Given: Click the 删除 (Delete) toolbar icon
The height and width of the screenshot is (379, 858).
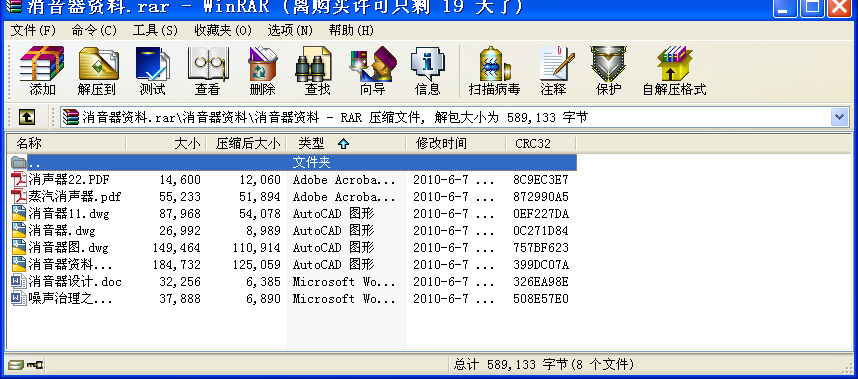Looking at the screenshot, I should click(x=262, y=71).
